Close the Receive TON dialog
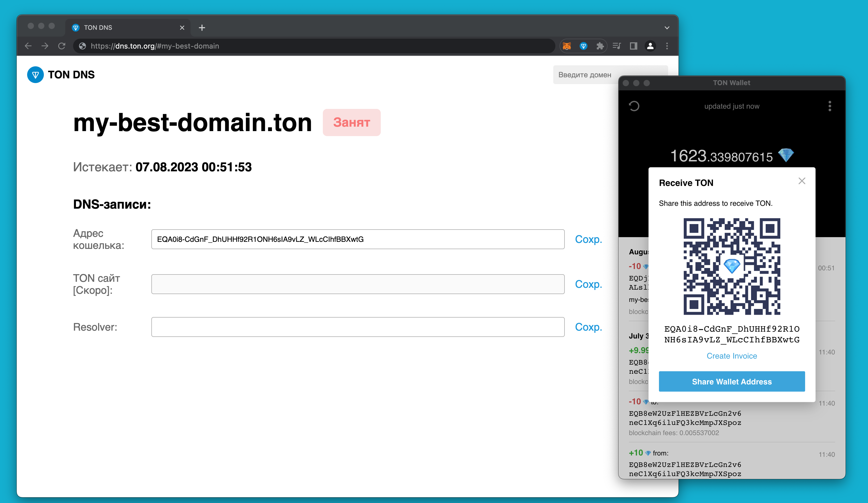 point(801,181)
